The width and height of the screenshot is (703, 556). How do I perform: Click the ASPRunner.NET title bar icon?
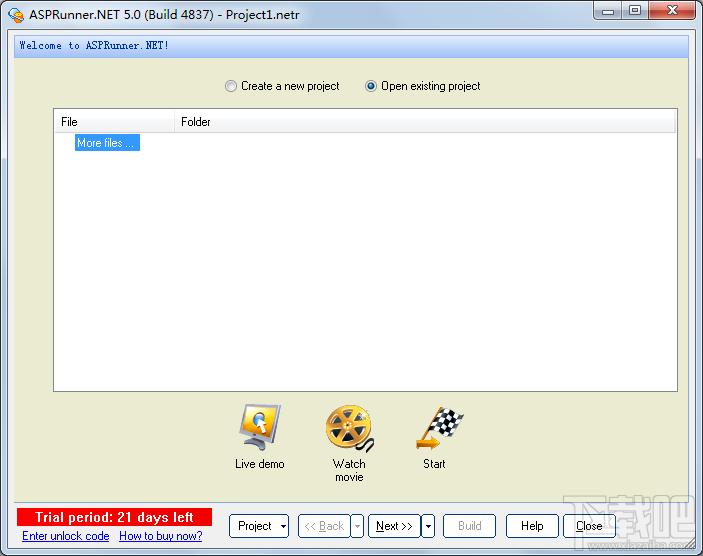[16, 15]
